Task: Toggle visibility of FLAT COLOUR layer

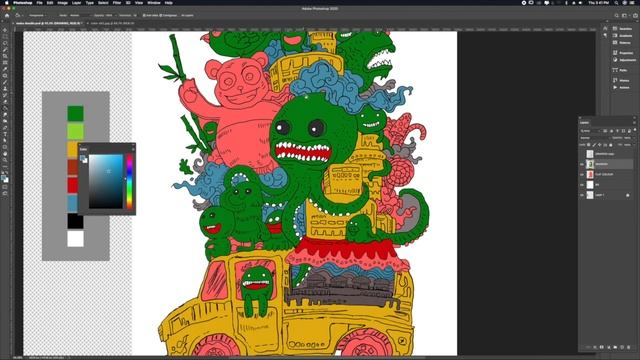Action: click(x=582, y=174)
